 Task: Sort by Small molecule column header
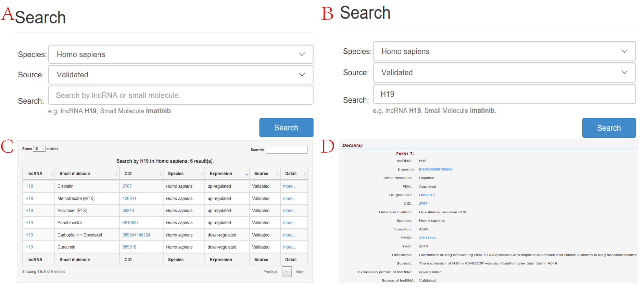tap(87, 174)
